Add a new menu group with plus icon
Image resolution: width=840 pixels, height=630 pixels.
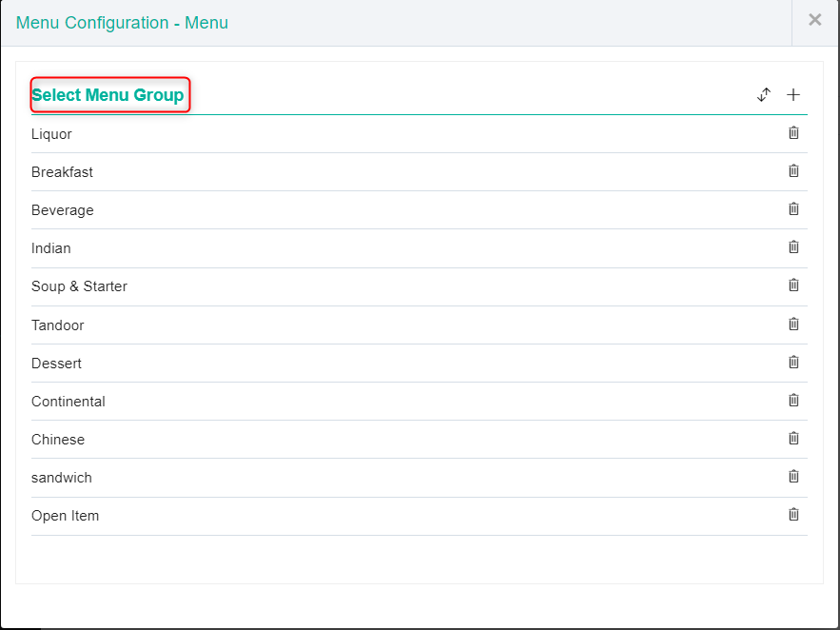click(793, 95)
